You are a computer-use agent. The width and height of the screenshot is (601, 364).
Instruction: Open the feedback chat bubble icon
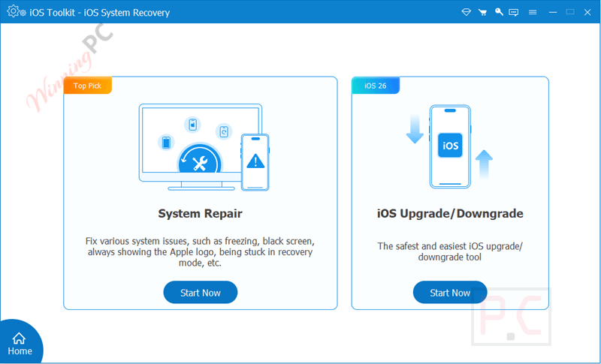pyautogui.click(x=514, y=12)
